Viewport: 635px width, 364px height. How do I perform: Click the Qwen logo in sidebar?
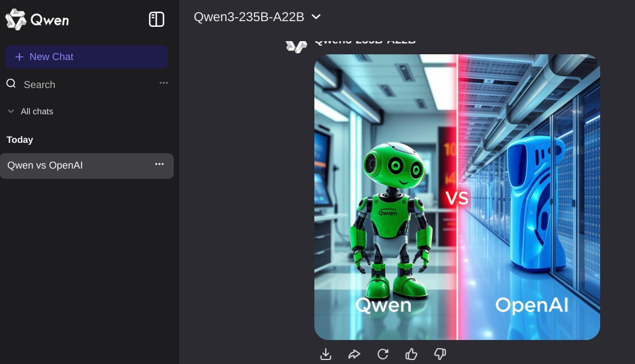37,19
